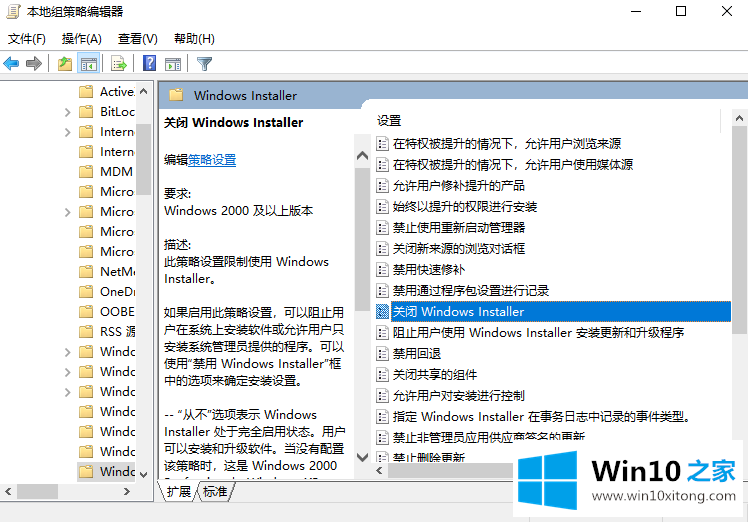This screenshot has width=748, height=522.
Task: Click the settings list vertical scrollbar thumb
Action: click(x=739, y=229)
